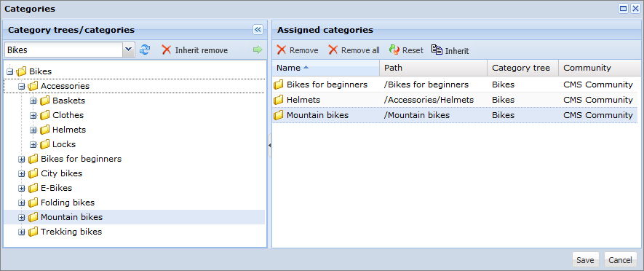
Task: Click the Trekking bikes folder icon
Action: [33, 232]
